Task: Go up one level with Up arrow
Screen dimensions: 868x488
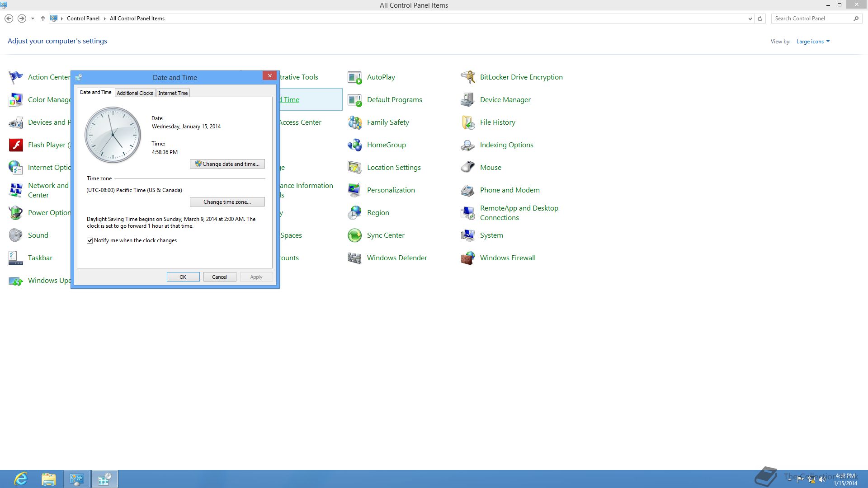Action: pyautogui.click(x=43, y=19)
